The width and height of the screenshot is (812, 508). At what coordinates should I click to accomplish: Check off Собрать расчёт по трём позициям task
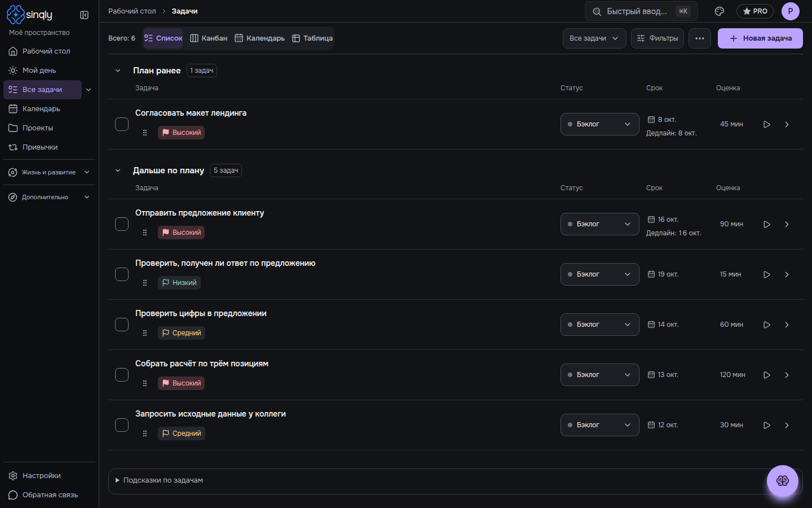(x=122, y=375)
